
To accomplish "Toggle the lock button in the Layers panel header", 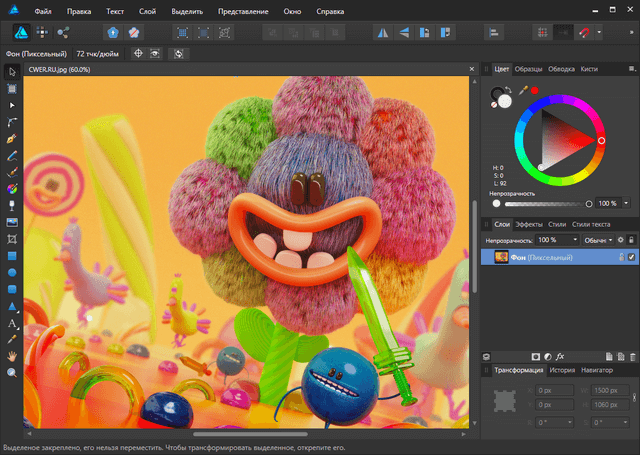I will pos(631,240).
